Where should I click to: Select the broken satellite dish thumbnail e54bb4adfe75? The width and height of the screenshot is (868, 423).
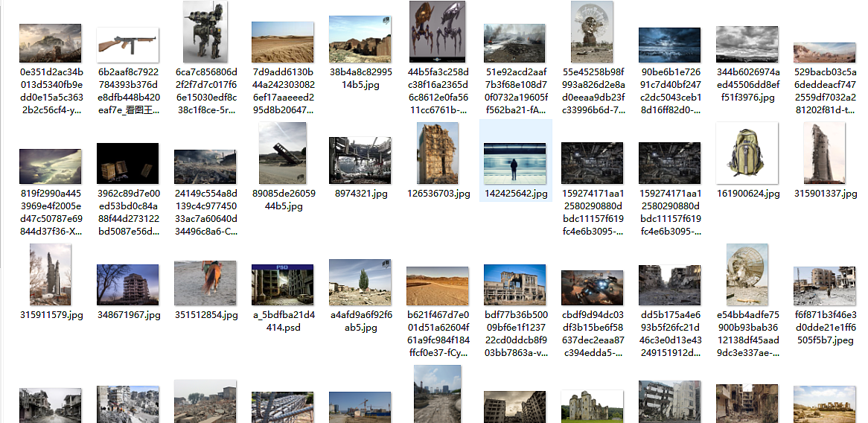pos(747,274)
